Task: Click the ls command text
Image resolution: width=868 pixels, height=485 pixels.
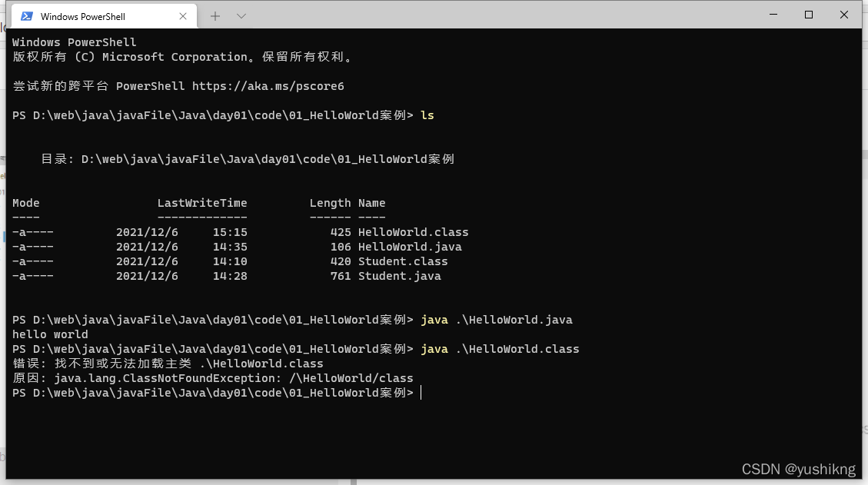Action: tap(427, 115)
